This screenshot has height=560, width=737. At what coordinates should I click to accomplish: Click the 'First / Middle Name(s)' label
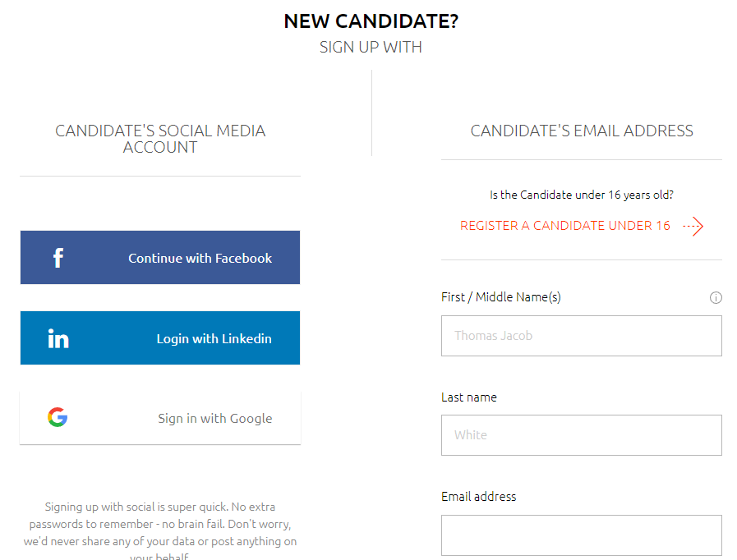(501, 297)
